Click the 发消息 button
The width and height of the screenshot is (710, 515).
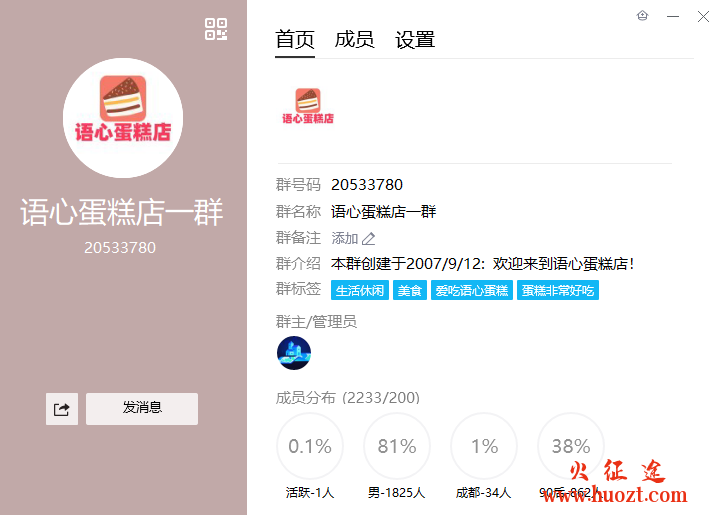[x=142, y=409]
